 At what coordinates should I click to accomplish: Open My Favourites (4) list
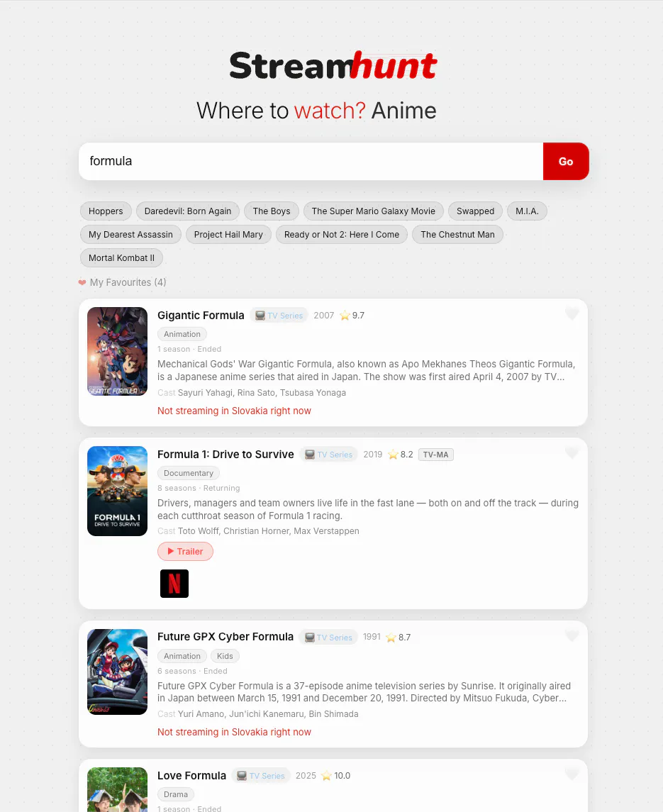[122, 282]
